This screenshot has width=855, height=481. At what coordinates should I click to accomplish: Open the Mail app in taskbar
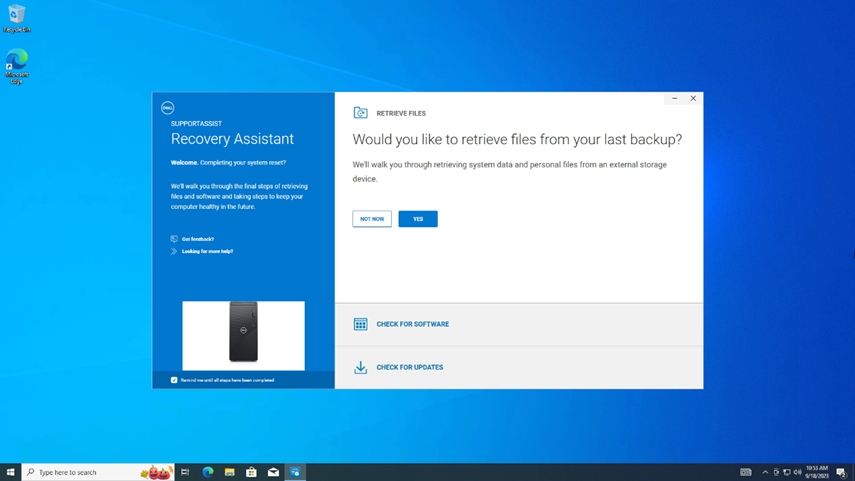point(273,472)
